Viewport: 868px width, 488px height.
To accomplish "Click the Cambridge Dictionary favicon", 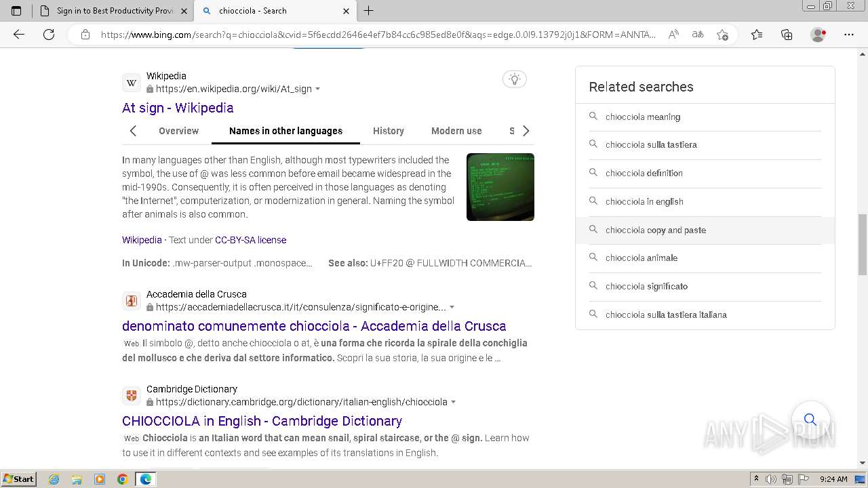I will click(x=132, y=396).
